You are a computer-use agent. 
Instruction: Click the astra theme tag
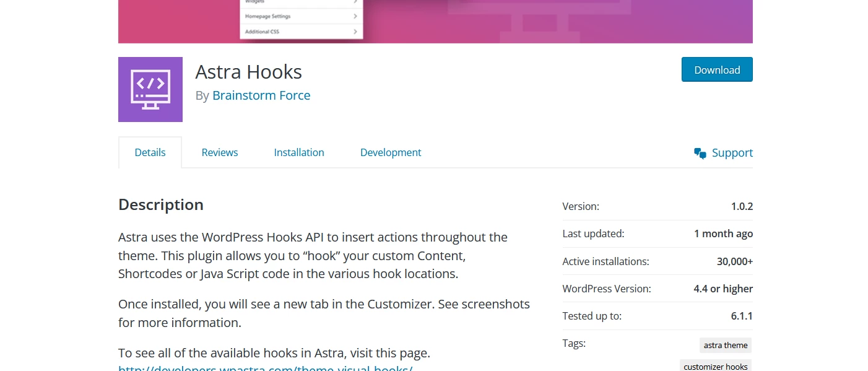click(x=726, y=345)
